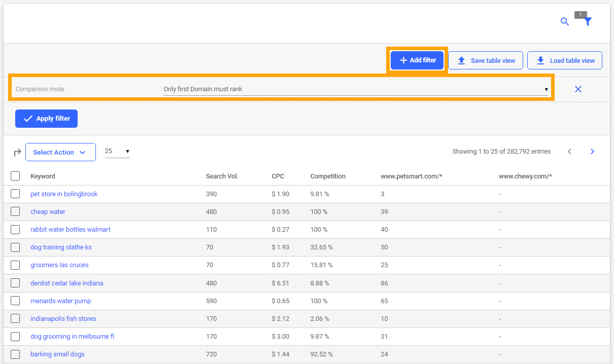The width and height of the screenshot is (614, 364).
Task: Change the rows-per-page 25 dropdown
Action: click(x=117, y=152)
